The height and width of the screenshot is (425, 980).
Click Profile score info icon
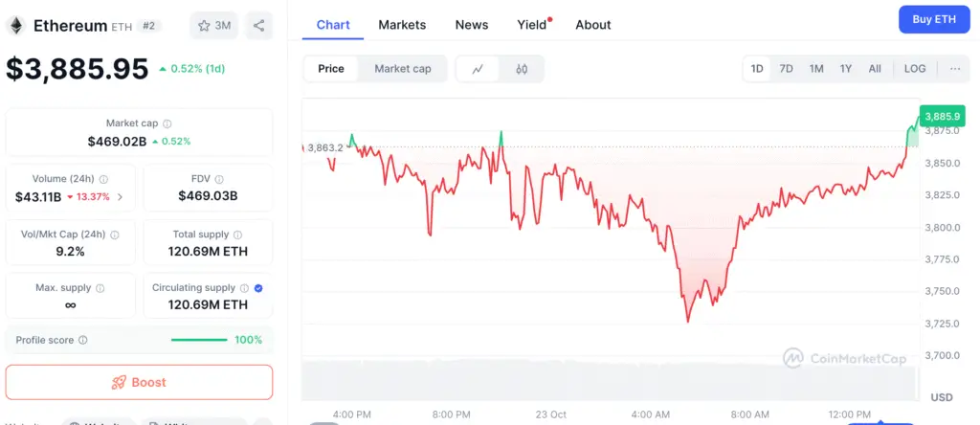click(x=83, y=340)
